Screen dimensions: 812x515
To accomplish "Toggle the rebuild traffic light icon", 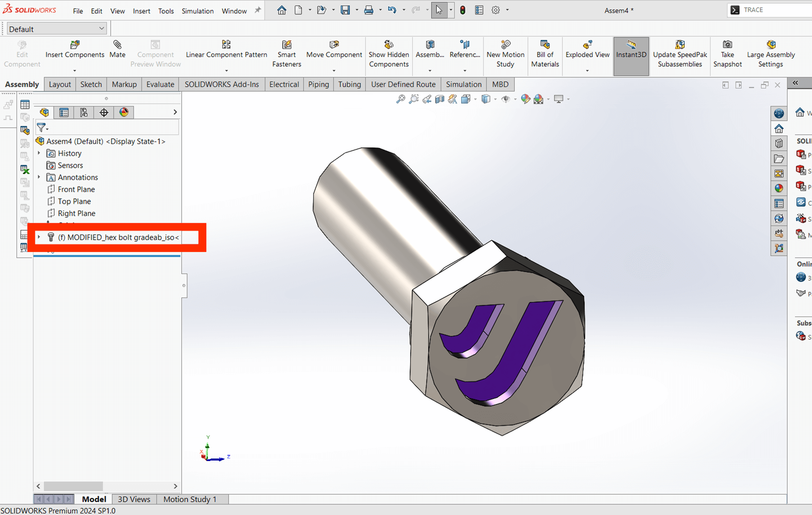I will (463, 10).
